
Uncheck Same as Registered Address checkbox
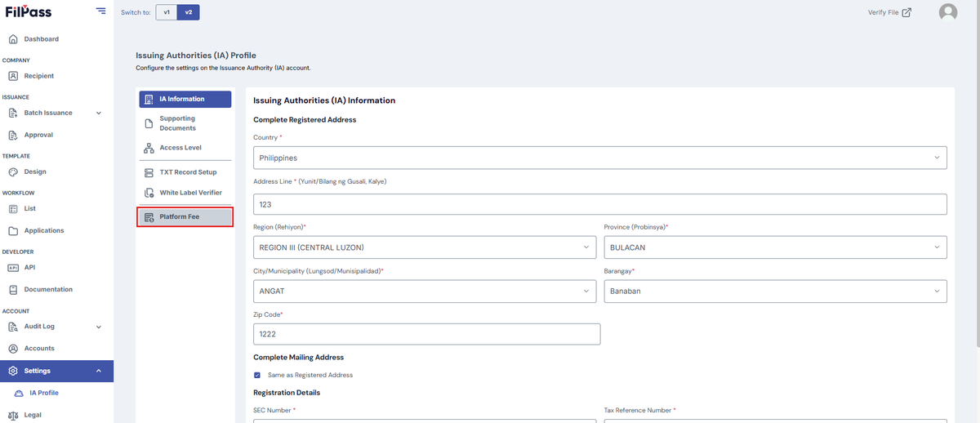(x=257, y=375)
